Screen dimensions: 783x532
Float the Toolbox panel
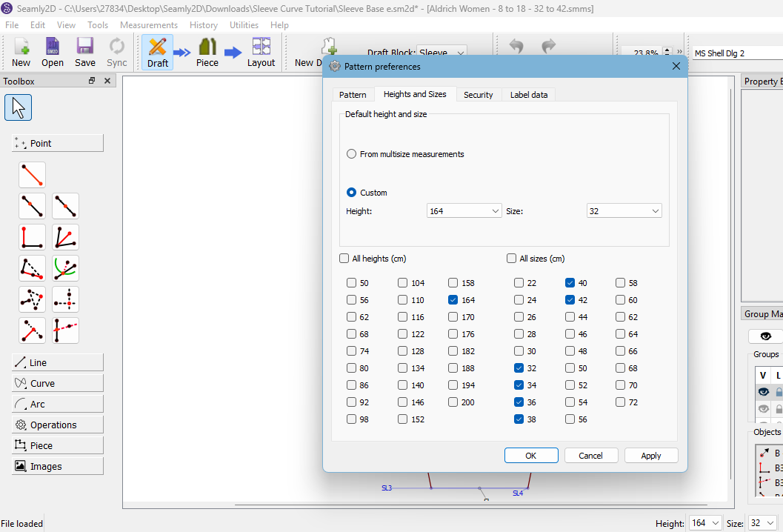coord(92,81)
